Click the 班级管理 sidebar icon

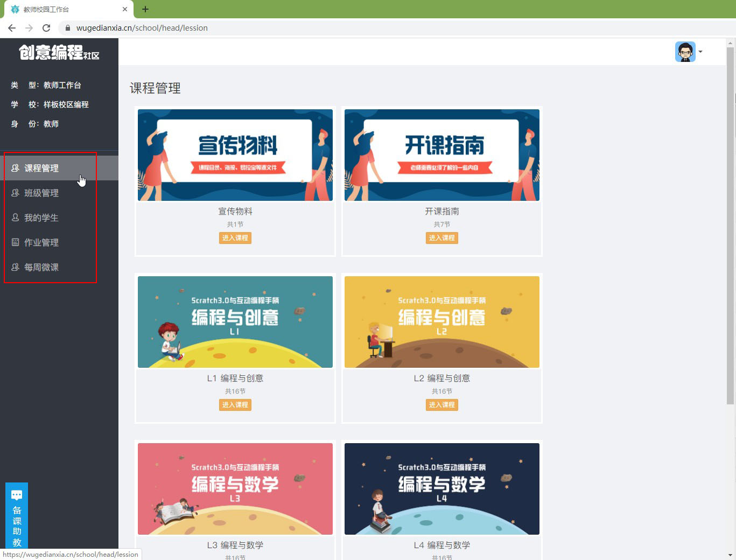[15, 193]
